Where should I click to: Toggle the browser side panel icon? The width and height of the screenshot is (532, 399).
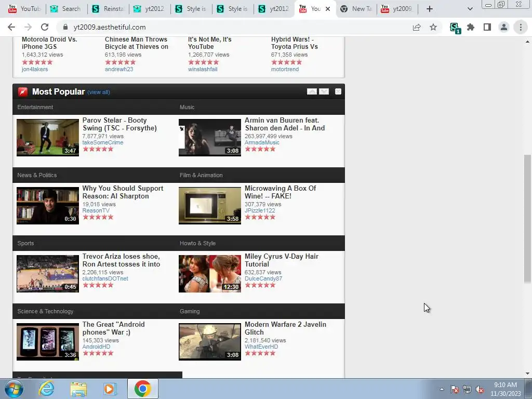click(487, 27)
